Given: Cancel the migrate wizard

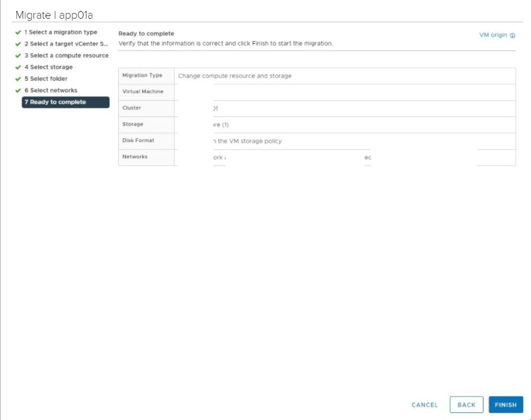Looking at the screenshot, I should click(x=424, y=405).
